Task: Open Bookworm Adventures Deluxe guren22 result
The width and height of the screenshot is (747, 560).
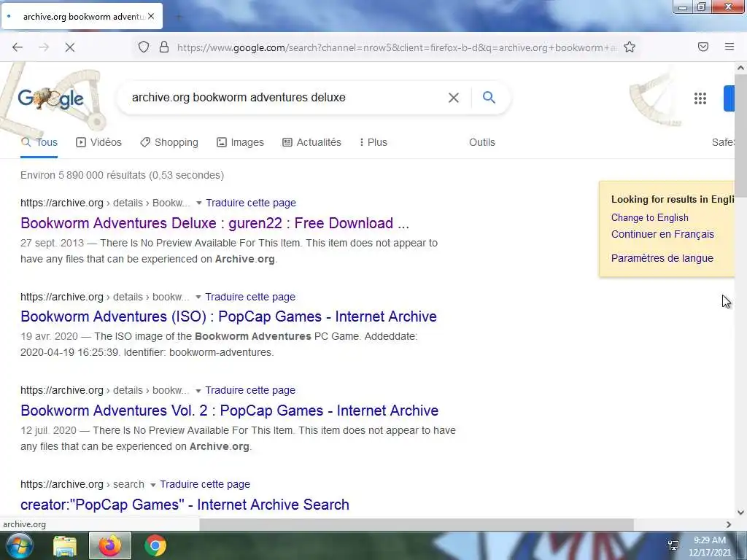Action: pyautogui.click(x=215, y=223)
